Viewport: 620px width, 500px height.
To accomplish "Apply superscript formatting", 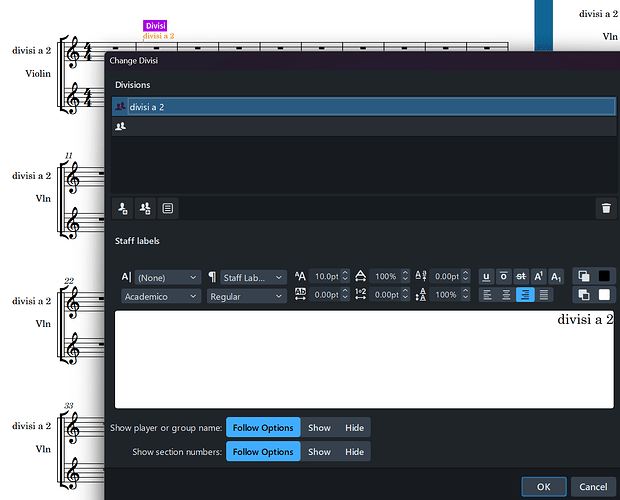I will [x=538, y=276].
